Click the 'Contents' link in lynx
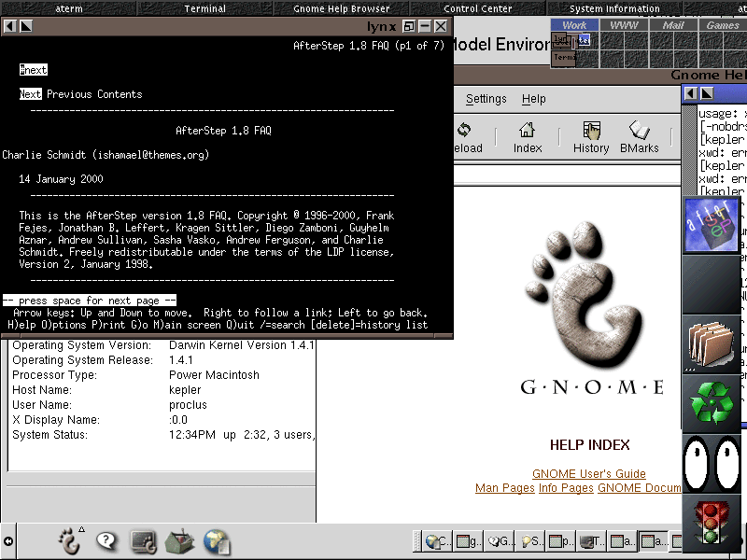 [120, 94]
